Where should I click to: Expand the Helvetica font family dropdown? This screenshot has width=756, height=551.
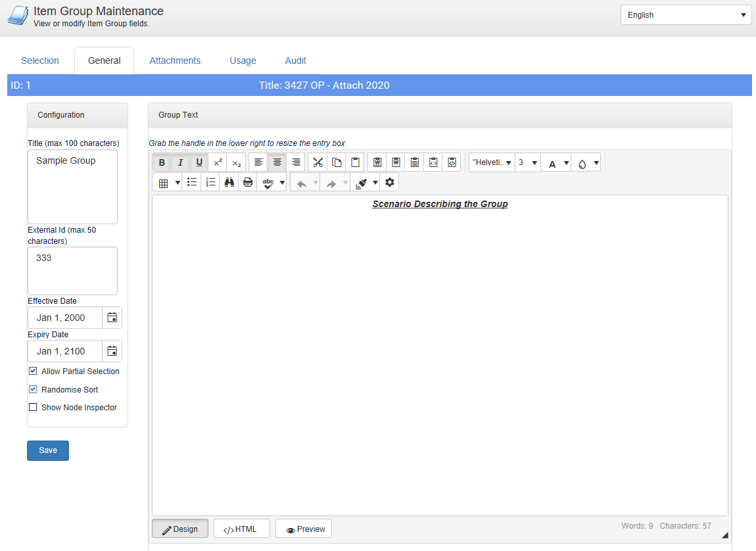(x=492, y=162)
